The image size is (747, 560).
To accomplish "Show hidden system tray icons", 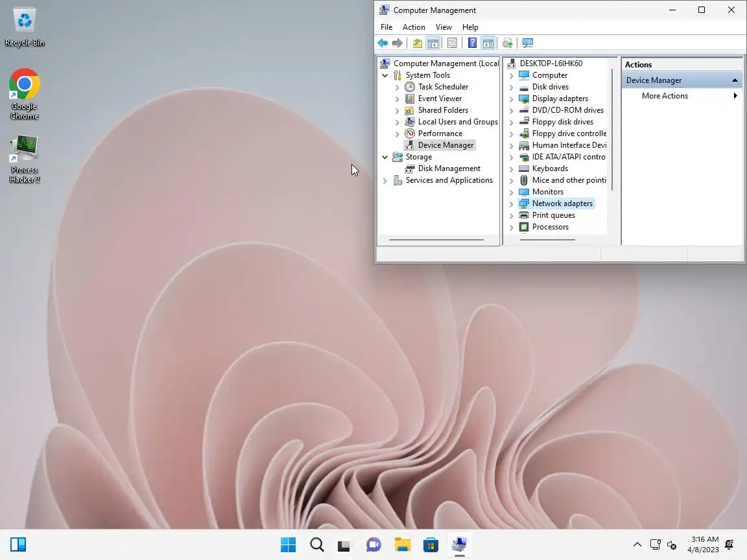I will [637, 544].
